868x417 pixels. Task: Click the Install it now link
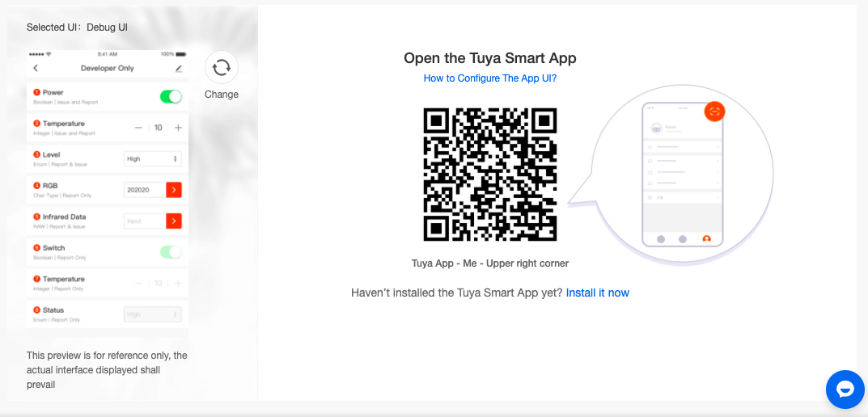[597, 293]
